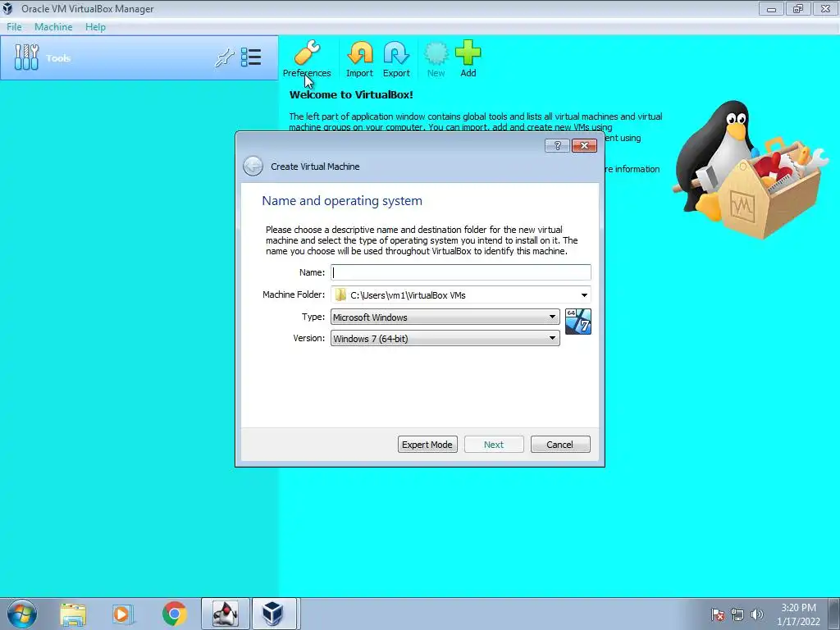Click the 'Create Virtual Machine' title text
Viewport: 840px width, 630px height.
click(315, 167)
